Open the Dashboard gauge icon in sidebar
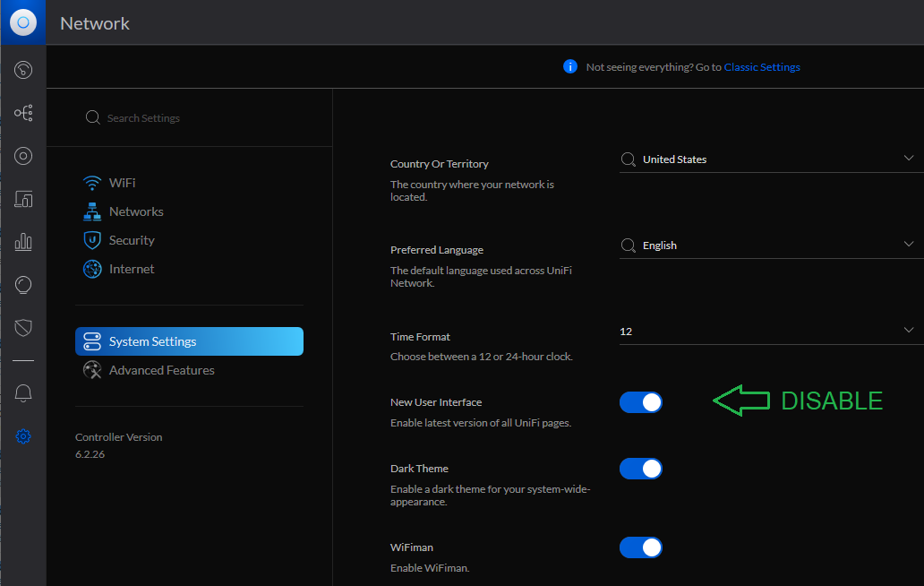The height and width of the screenshot is (586, 924). [23, 70]
